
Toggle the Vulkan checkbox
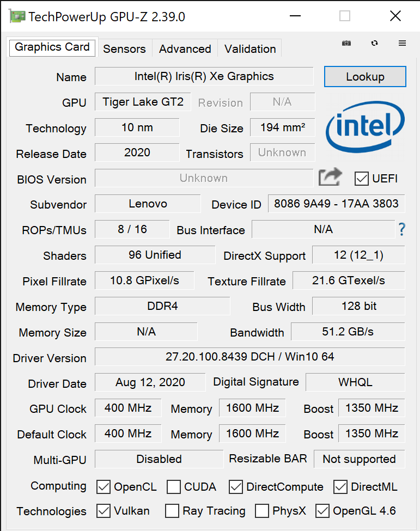[104, 511]
